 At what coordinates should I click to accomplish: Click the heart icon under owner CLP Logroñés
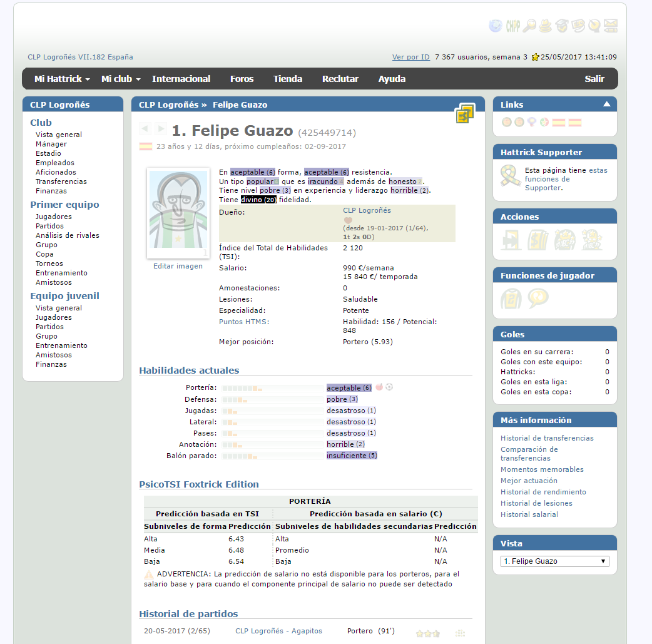point(348,220)
